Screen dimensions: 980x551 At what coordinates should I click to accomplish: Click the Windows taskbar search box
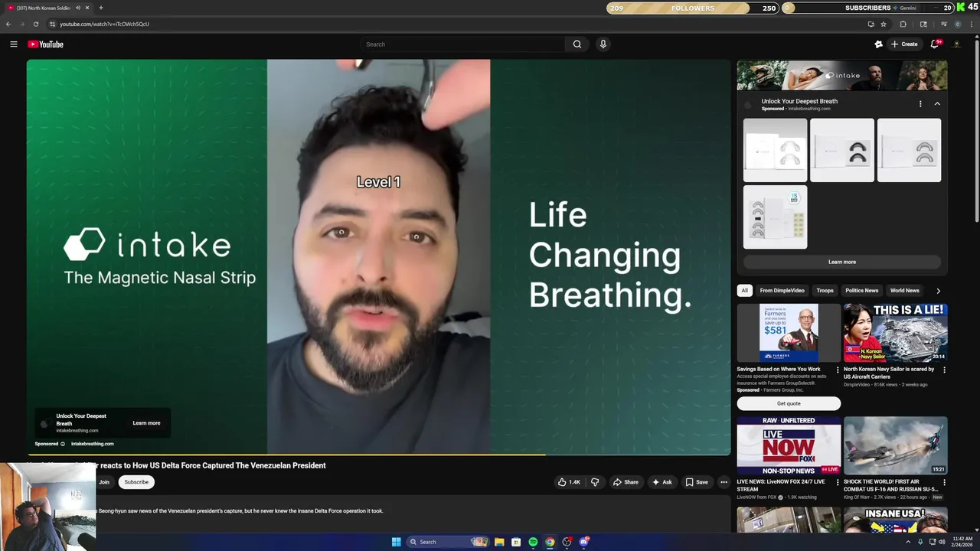pyautogui.click(x=448, y=542)
